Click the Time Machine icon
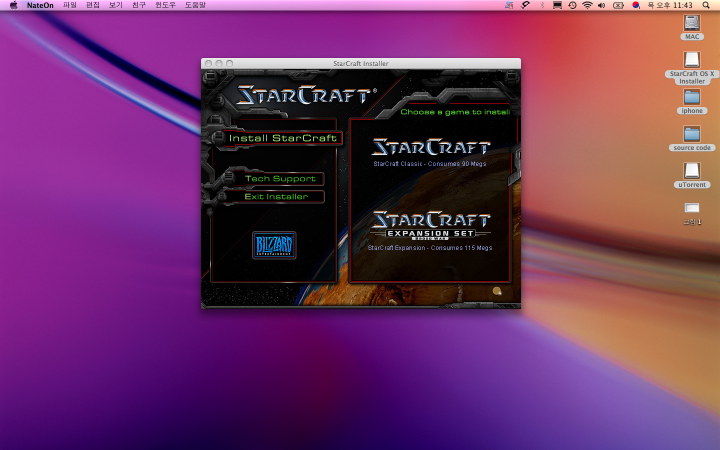Viewport: 720px width, 450px height. [572, 5]
